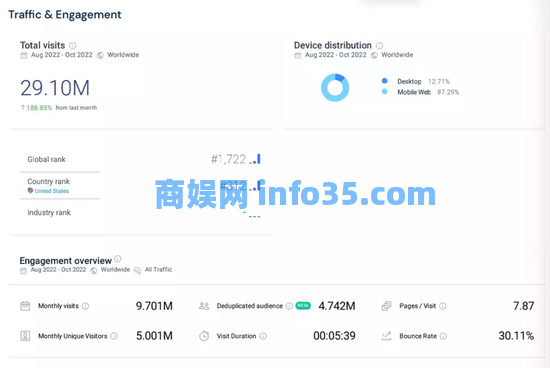Click the Desktop legend color dot
Image resolution: width=550 pixels, height=368 pixels.
tap(384, 81)
